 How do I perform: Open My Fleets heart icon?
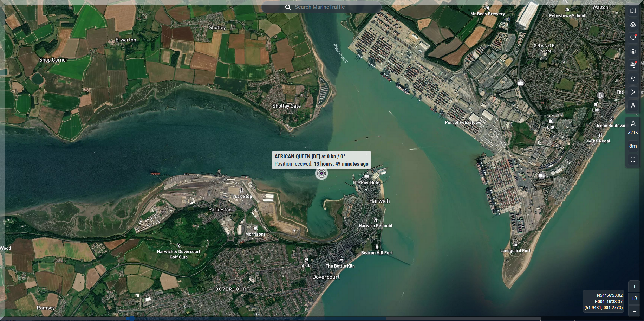pyautogui.click(x=633, y=38)
